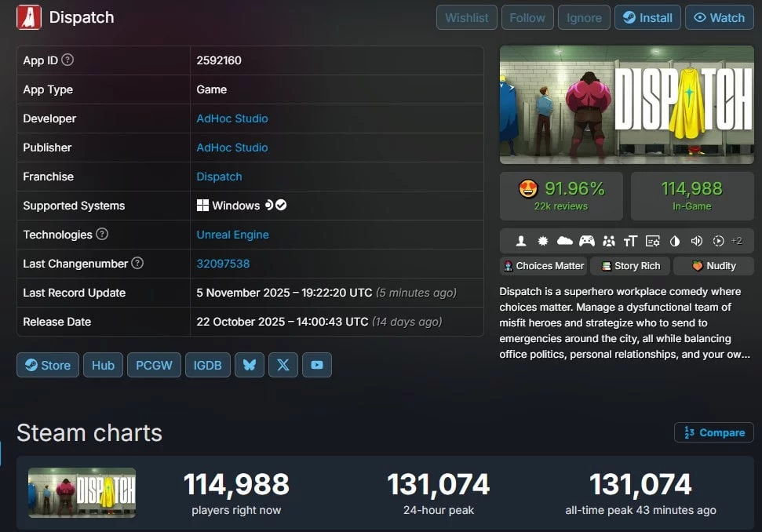Open the AdHoc Studio developer link
Viewport: 762px width, 532px height.
[232, 118]
